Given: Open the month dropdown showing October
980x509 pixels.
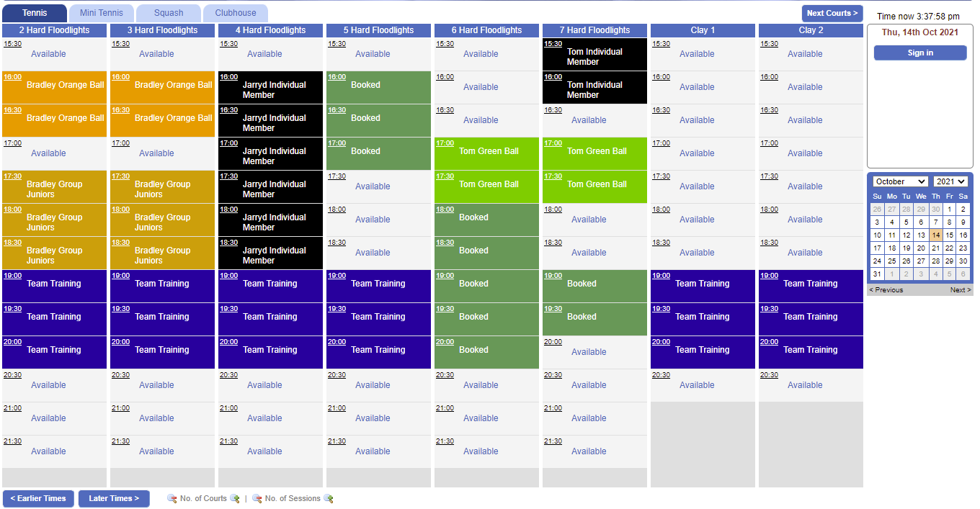Looking at the screenshot, I should (x=899, y=181).
